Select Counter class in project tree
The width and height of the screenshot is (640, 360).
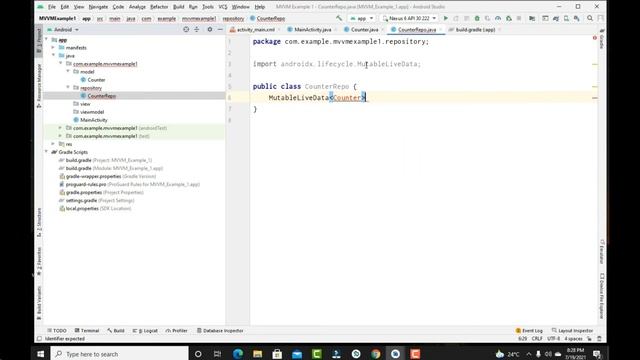(96, 80)
